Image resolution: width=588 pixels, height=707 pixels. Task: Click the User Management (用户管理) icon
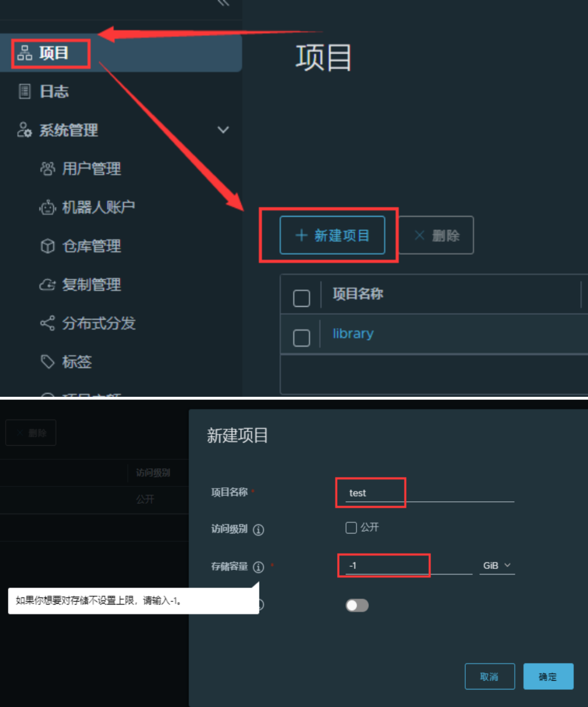pyautogui.click(x=47, y=169)
